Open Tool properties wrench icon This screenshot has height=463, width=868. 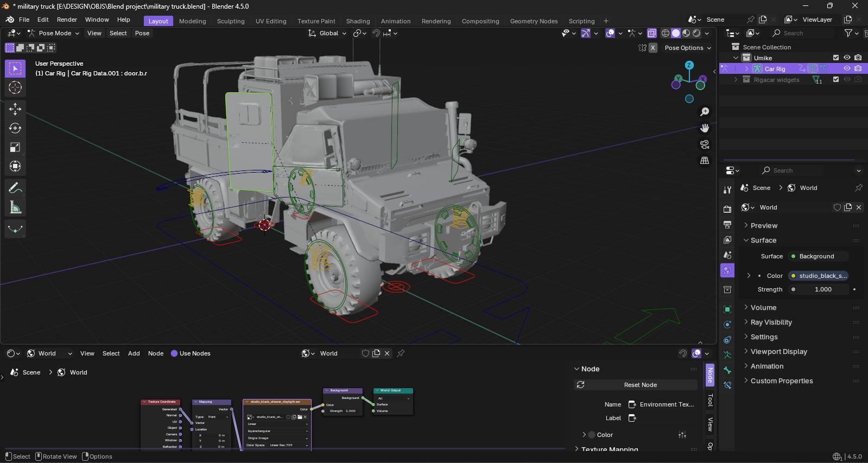(727, 189)
